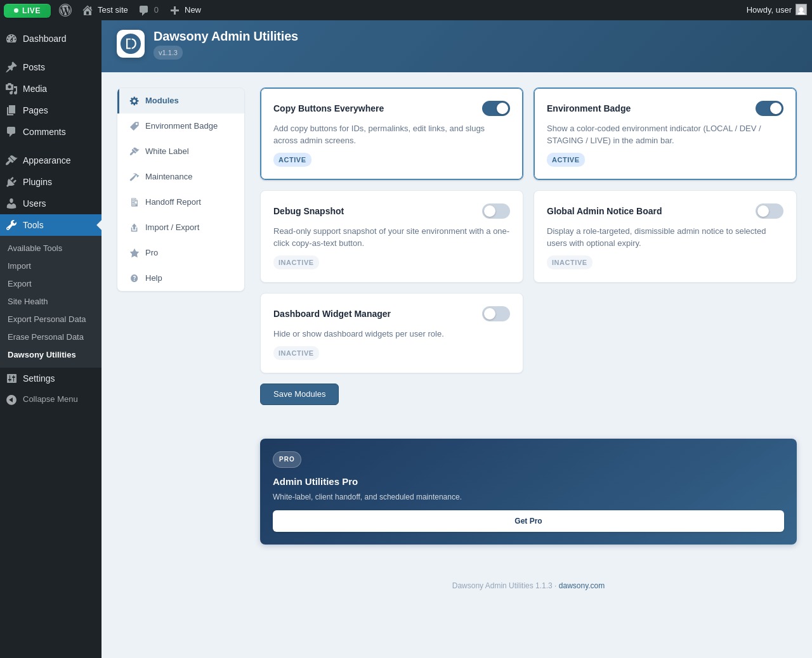The image size is (812, 658).
Task: Open Erase Personal Data submenu item
Action: coord(46,337)
